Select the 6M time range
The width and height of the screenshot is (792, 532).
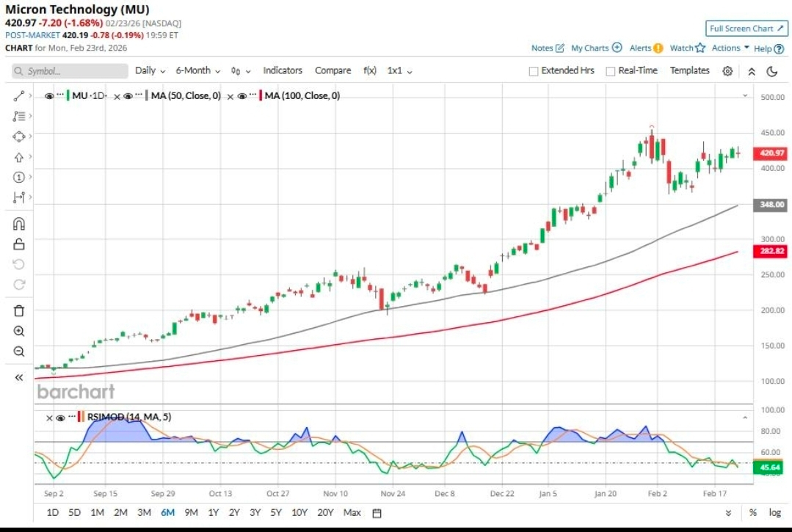[x=167, y=512]
